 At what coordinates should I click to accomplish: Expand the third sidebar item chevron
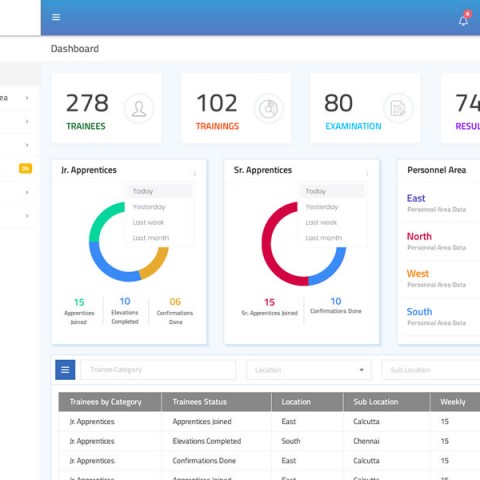(x=27, y=145)
